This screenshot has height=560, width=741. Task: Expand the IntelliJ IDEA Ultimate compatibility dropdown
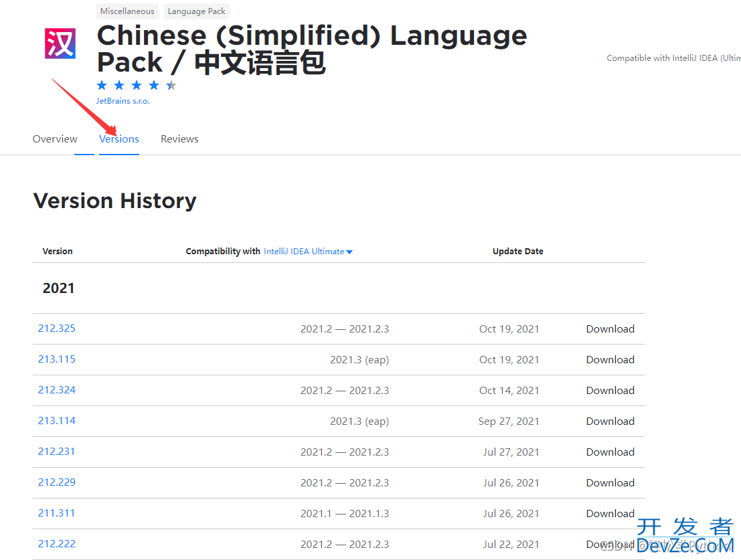click(x=308, y=251)
